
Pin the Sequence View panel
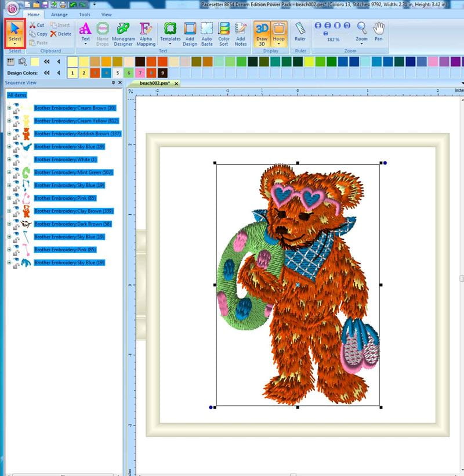click(114, 82)
